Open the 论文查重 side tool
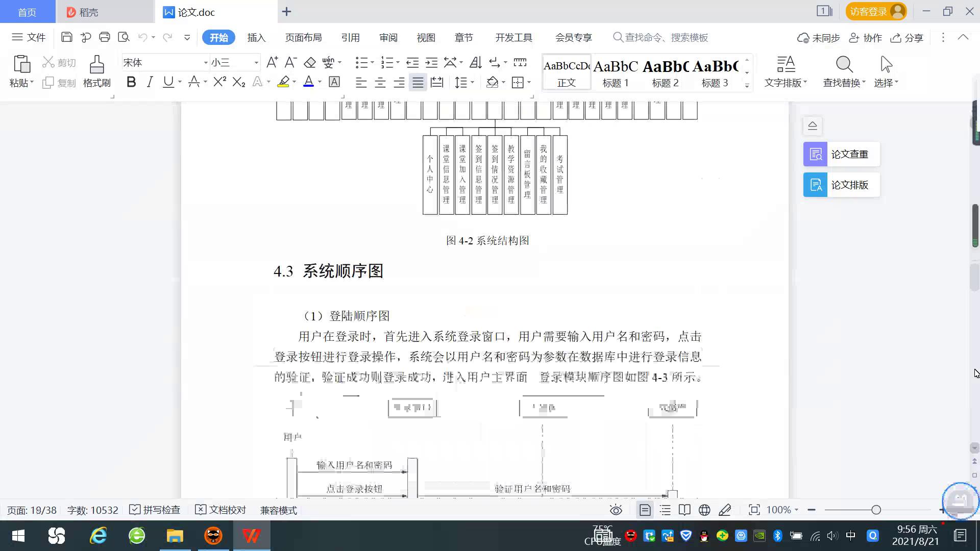The height and width of the screenshot is (551, 980). [x=841, y=154]
